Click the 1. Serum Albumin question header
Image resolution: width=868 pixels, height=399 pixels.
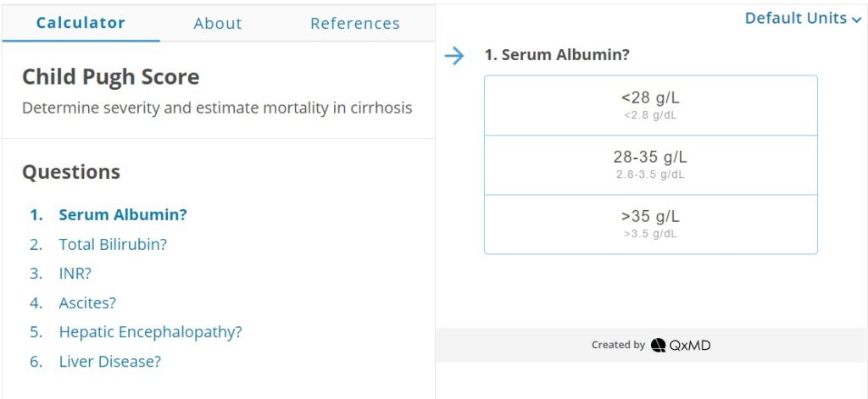pos(557,55)
